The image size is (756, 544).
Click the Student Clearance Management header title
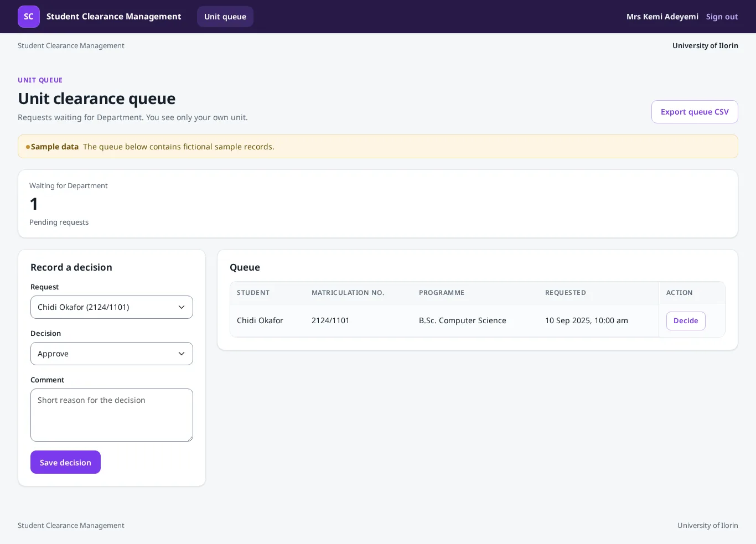point(113,17)
